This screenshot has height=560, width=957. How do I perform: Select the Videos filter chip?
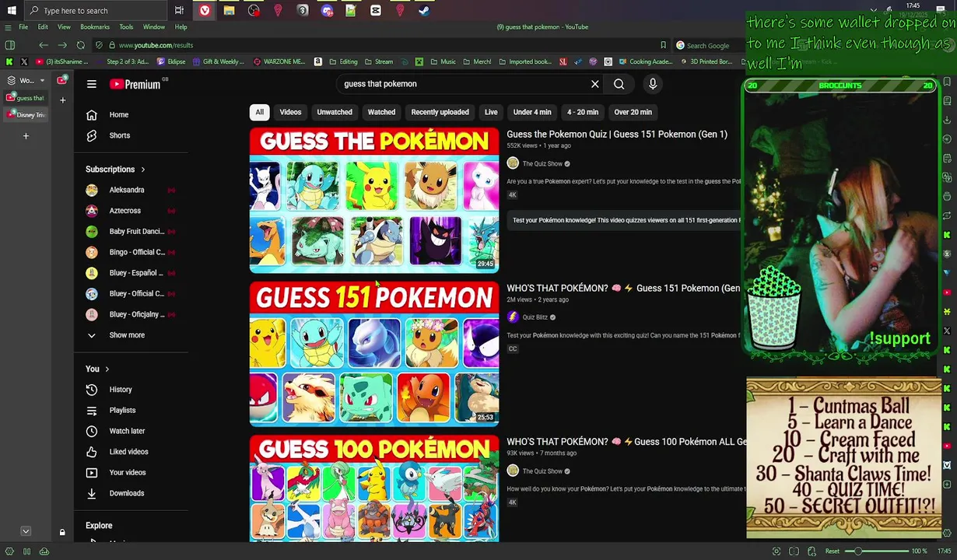(x=290, y=112)
